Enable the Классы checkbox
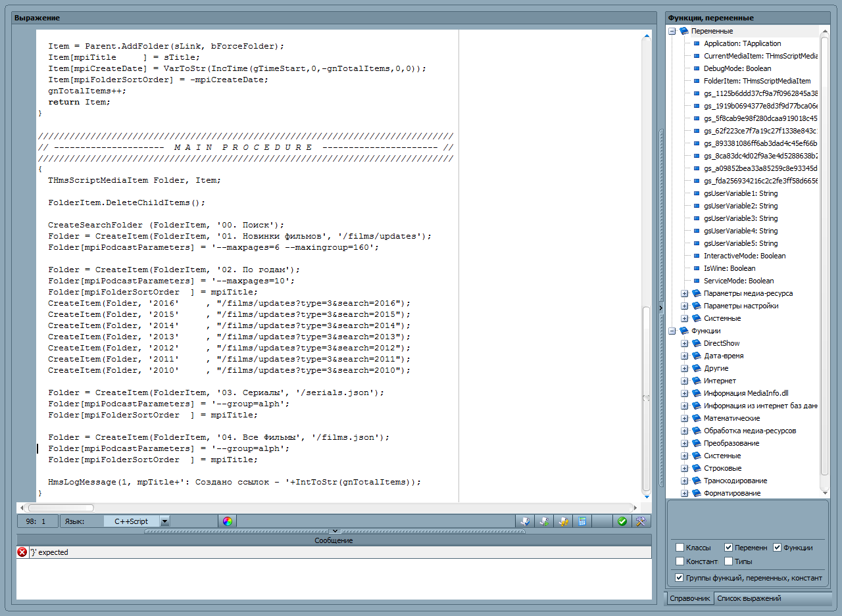Image resolution: width=842 pixels, height=616 pixels. pos(680,548)
